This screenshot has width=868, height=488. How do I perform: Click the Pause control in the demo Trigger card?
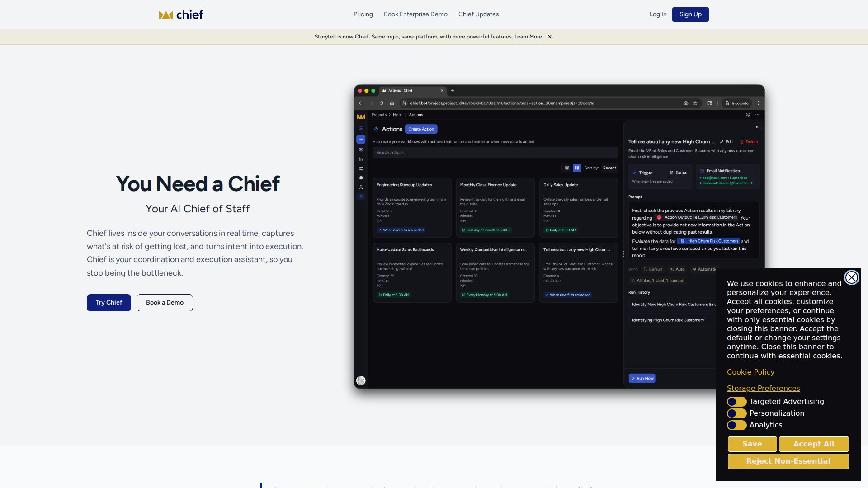point(678,173)
